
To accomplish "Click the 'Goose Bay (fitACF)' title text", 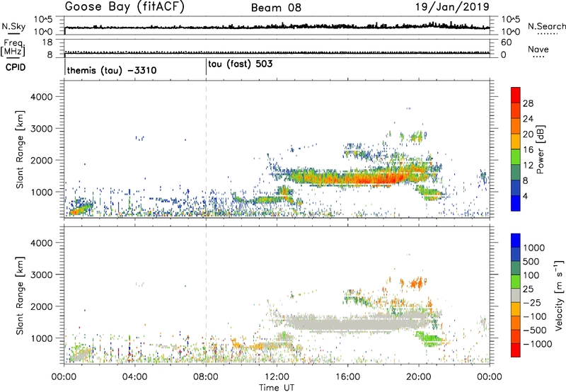I will click(125, 7).
